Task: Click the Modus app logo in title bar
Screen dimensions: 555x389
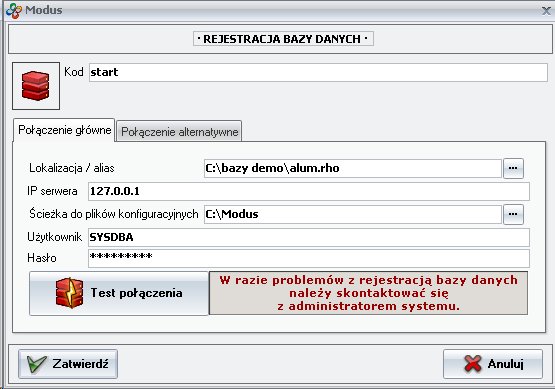Action: click(x=14, y=10)
